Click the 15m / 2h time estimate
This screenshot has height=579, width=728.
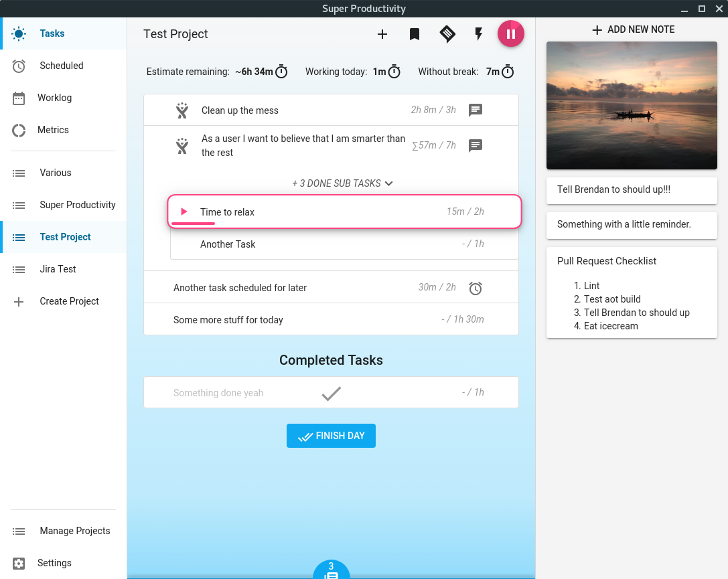tap(465, 212)
